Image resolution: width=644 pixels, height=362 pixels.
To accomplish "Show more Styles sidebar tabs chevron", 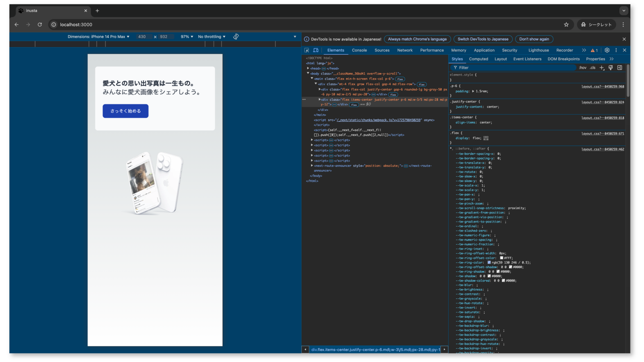I will click(x=612, y=59).
